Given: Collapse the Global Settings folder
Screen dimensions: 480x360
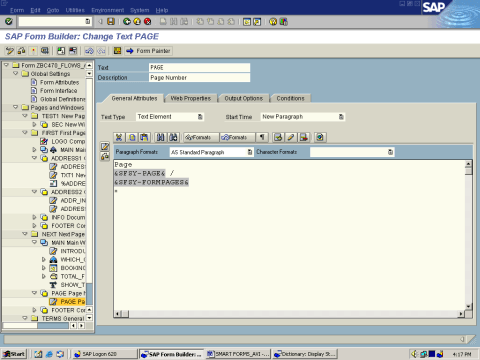Looking at the screenshot, I should (x=16, y=73).
